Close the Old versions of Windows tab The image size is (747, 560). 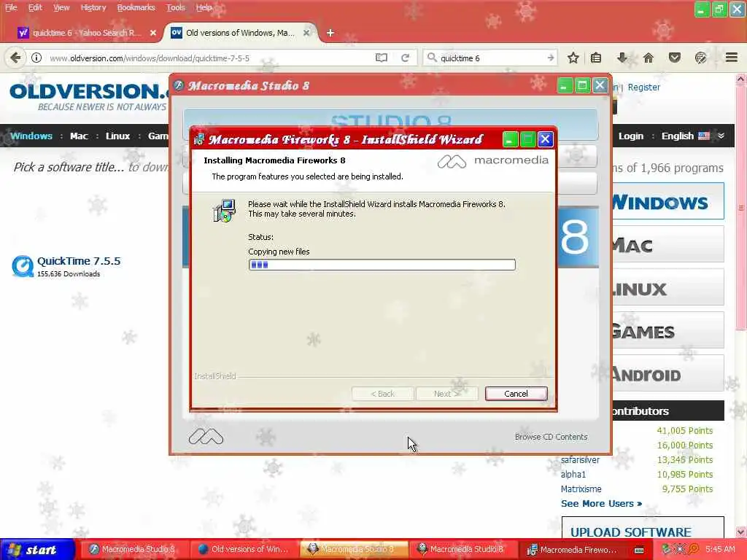coord(306,33)
